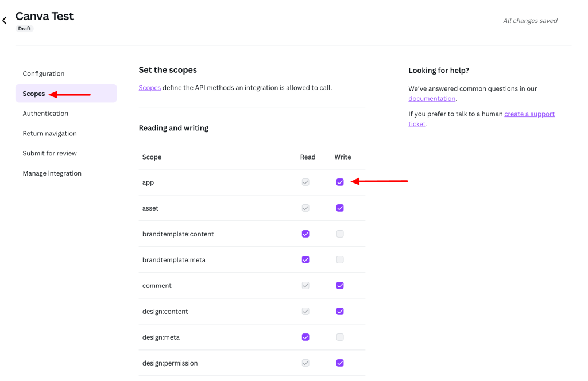The image size is (588, 381).
Task: Disable Read for brandtemplate:content
Action: [x=305, y=234]
